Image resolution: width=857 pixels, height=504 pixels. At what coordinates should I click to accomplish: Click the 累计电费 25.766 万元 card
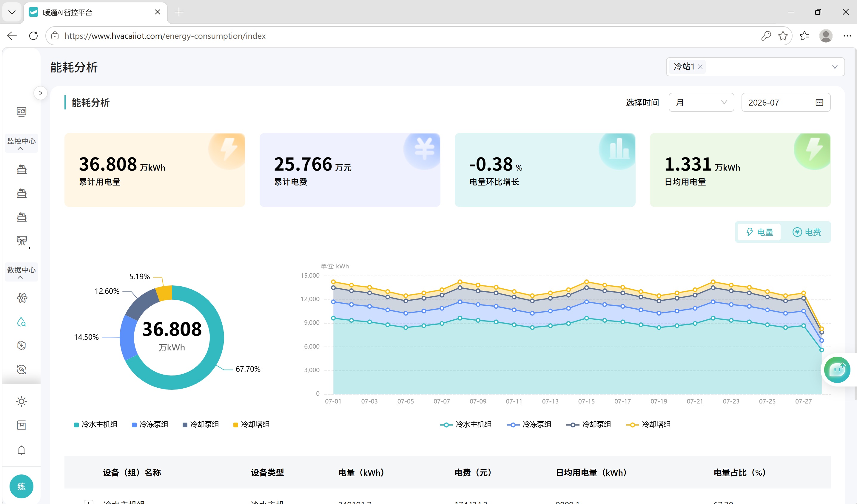pos(350,170)
